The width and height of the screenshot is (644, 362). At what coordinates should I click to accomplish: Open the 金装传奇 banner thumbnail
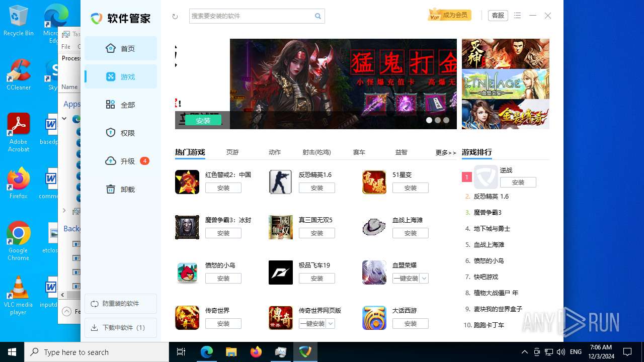(506, 114)
